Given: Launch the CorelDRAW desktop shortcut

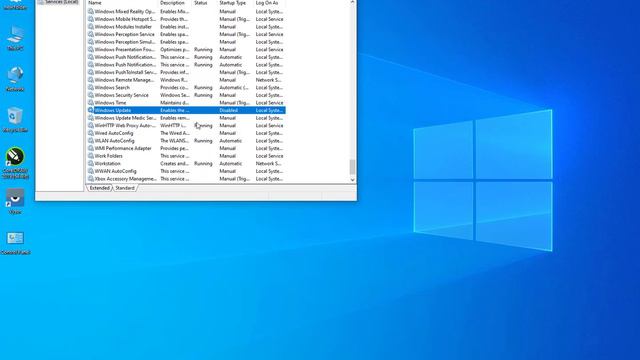Looking at the screenshot, I should point(15,163).
